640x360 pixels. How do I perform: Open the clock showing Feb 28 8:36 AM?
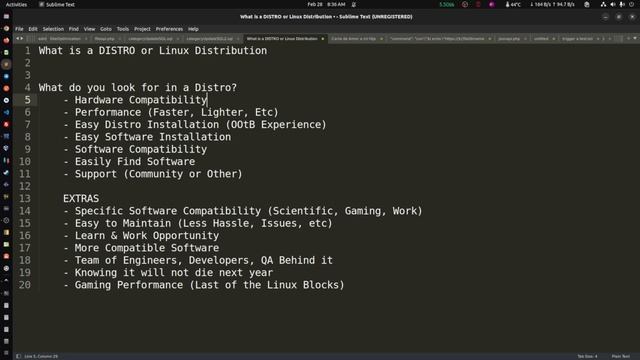pyautogui.click(x=326, y=4)
